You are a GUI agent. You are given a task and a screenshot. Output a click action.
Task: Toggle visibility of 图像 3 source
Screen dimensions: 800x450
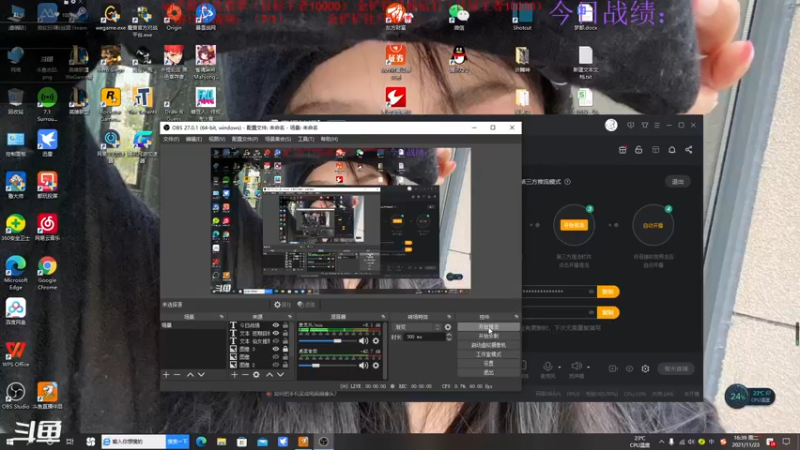pos(276,349)
